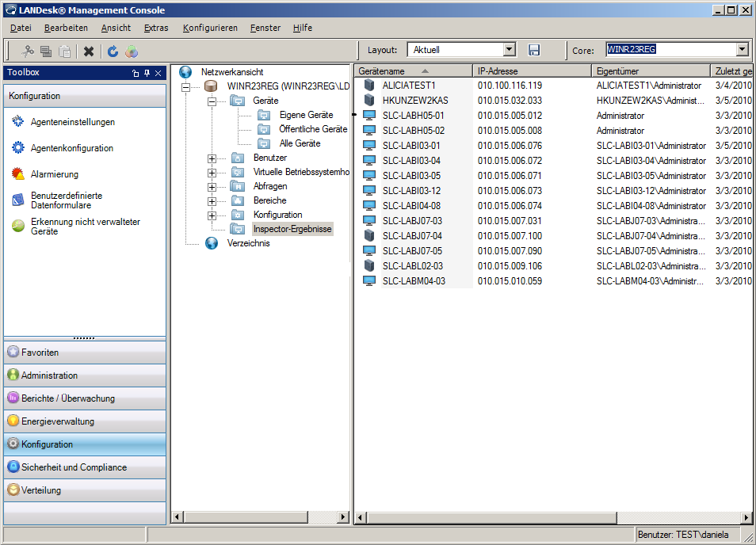Viewport: 756px width, 545px height.
Task: Open the Datei menu
Action: pyautogui.click(x=21, y=28)
